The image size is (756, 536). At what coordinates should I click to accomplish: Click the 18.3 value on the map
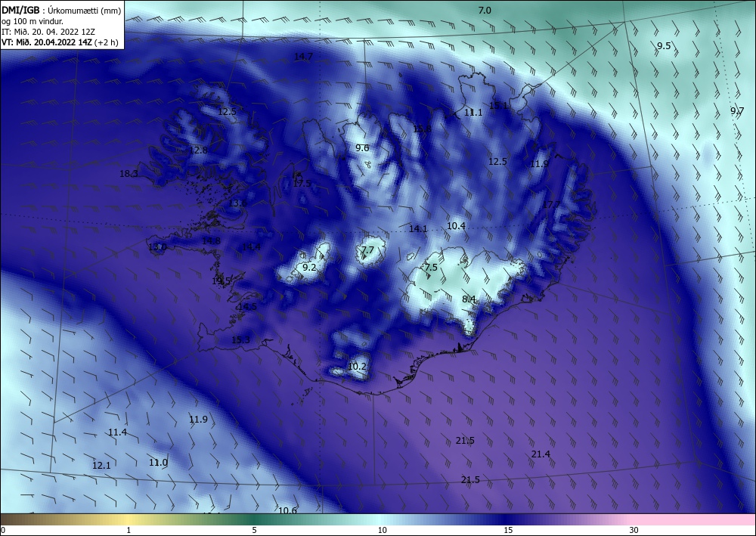pyautogui.click(x=129, y=174)
